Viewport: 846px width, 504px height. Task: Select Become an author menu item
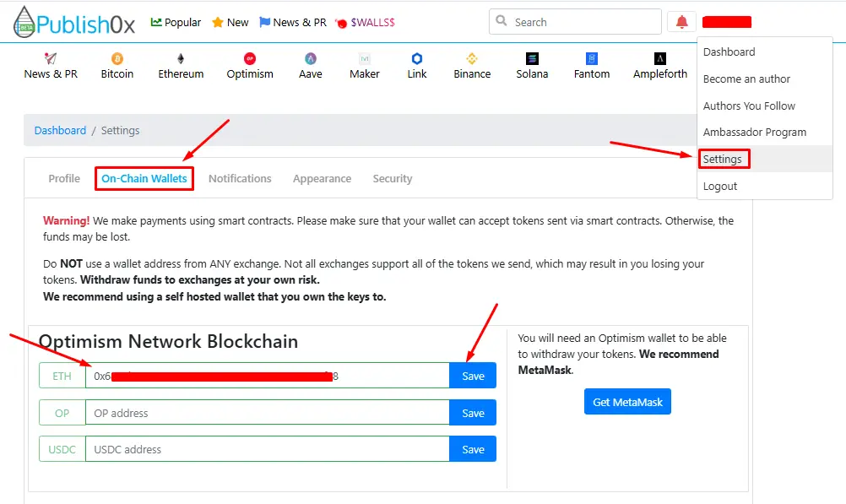[x=746, y=79]
